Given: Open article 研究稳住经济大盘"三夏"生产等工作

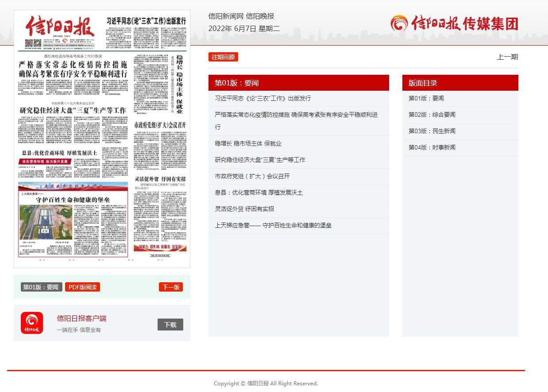Looking at the screenshot, I should (260, 160).
